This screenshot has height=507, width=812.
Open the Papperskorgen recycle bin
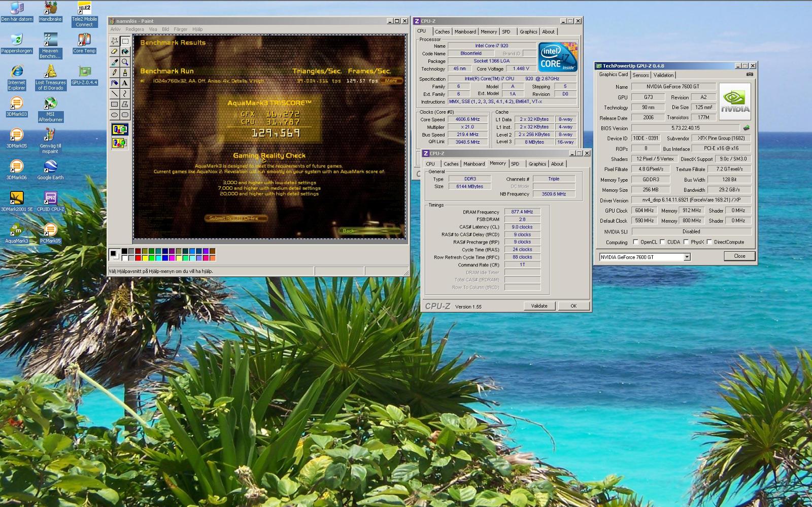point(16,43)
